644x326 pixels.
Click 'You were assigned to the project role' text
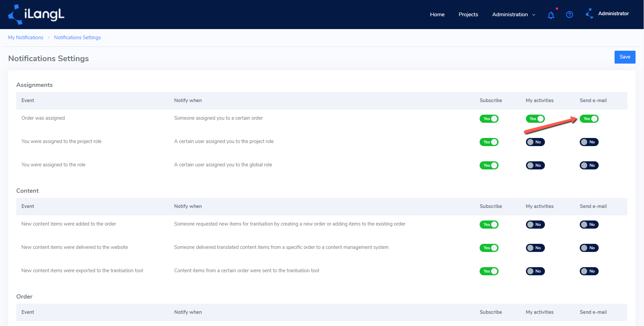pos(61,141)
